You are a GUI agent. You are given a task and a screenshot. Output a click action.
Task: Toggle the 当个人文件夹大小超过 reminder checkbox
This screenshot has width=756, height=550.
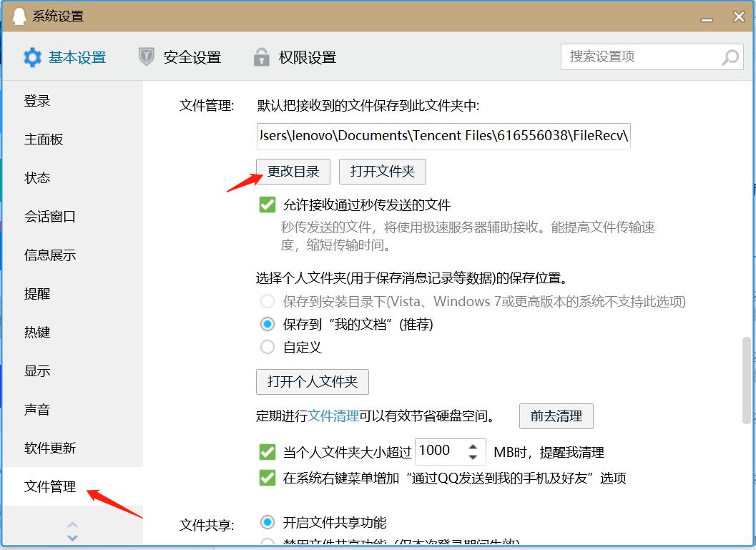[267, 451]
